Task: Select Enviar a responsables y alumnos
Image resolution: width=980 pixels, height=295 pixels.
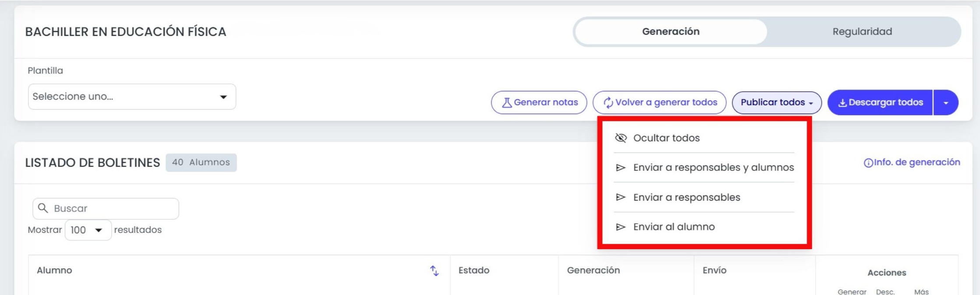Action: pos(704,167)
